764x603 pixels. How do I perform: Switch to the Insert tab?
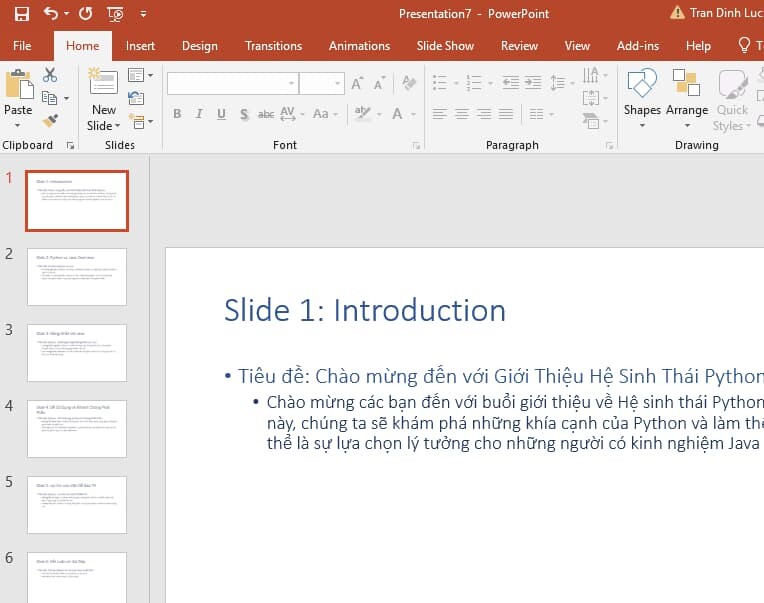point(140,46)
